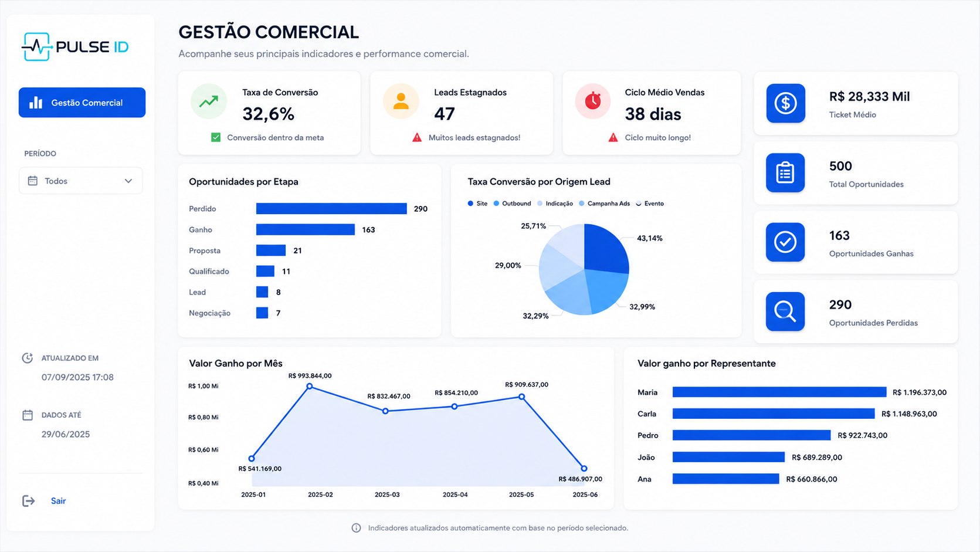Click the Pulse ID heartbeat logo icon
This screenshot has height=552, width=980.
(x=37, y=46)
